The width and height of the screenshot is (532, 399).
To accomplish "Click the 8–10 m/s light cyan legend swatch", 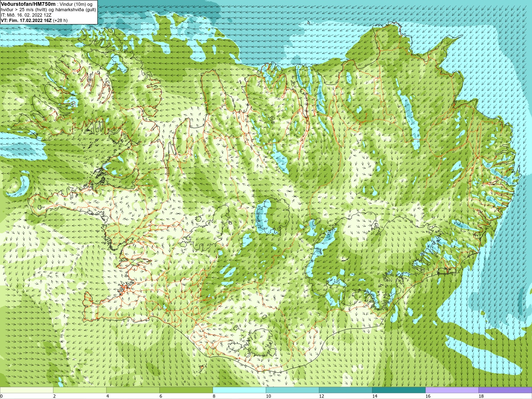I will (239, 390).
